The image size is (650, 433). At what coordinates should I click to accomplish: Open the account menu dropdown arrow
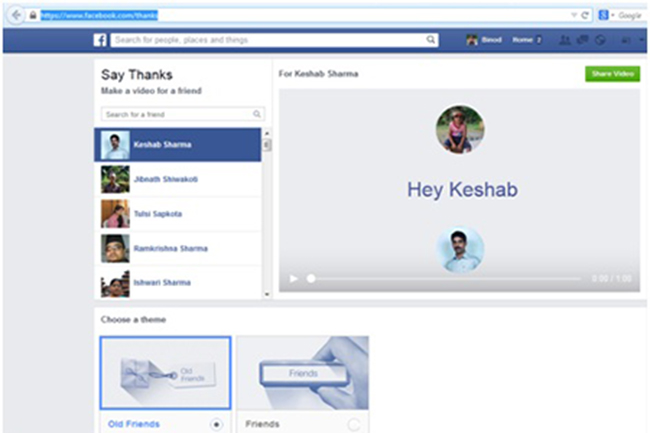pyautogui.click(x=641, y=40)
